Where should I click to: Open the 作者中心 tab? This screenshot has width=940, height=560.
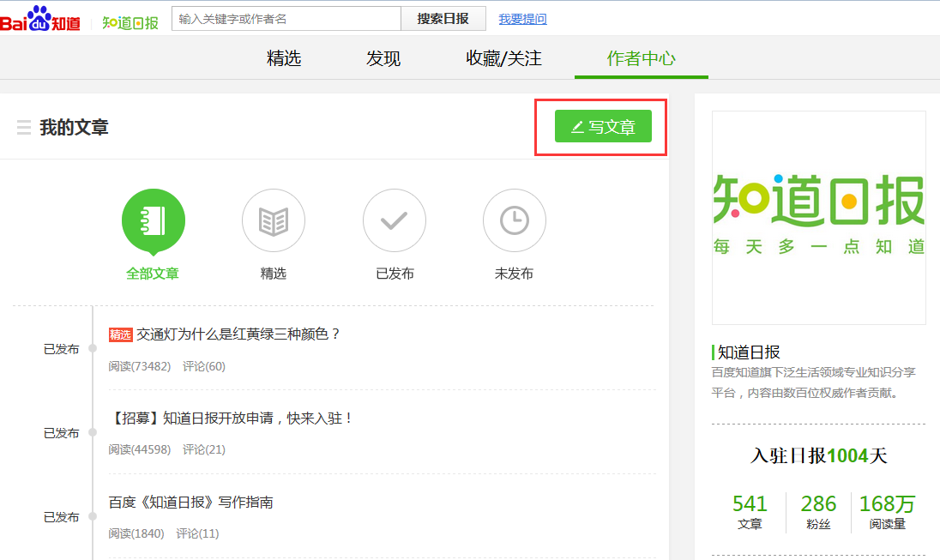(642, 58)
